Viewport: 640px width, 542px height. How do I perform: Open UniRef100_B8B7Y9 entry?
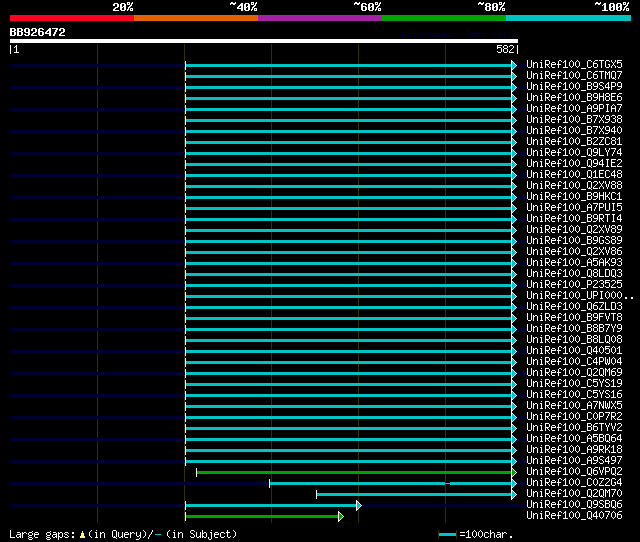(x=574, y=329)
